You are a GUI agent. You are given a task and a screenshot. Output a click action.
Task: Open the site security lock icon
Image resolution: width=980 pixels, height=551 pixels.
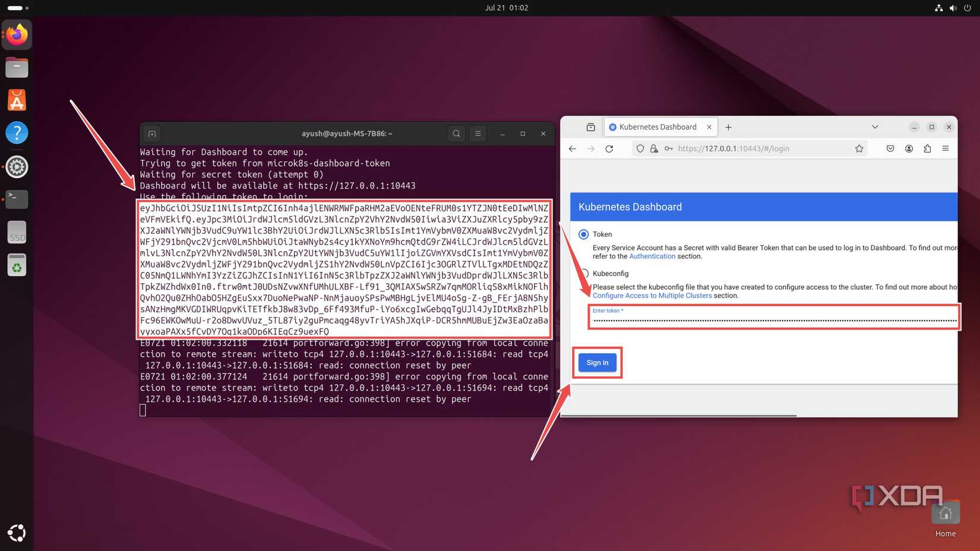tap(654, 149)
